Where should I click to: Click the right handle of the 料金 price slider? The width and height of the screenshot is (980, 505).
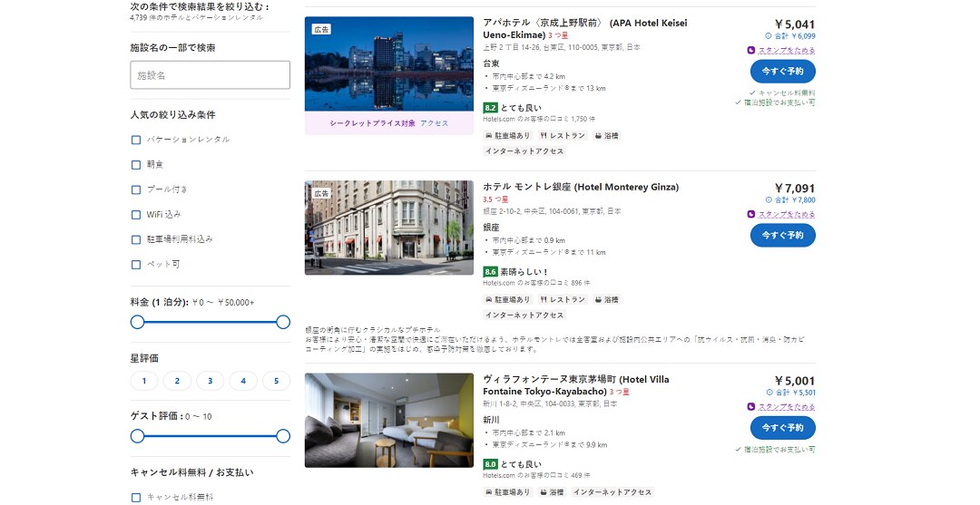coord(283,322)
